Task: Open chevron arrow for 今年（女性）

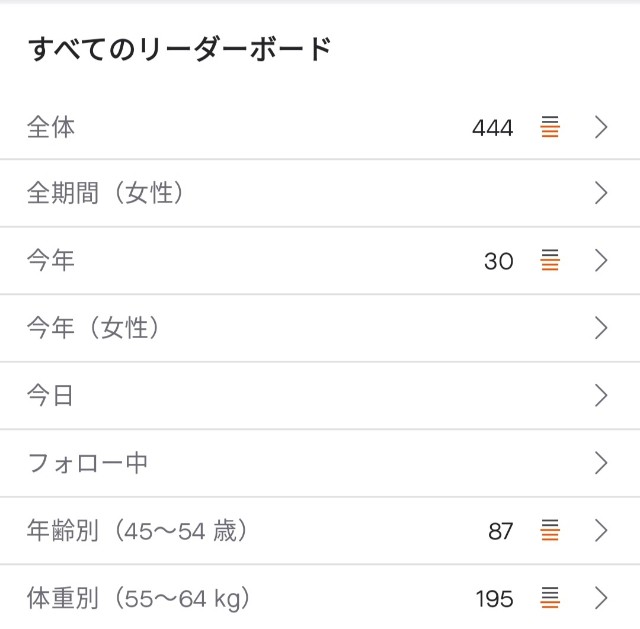Action: coord(601,328)
